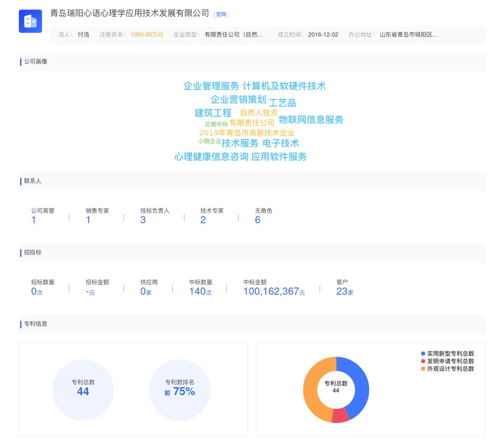Select word cloud tag 企业营销策划
Screen dimensions: 504x446
point(239,100)
